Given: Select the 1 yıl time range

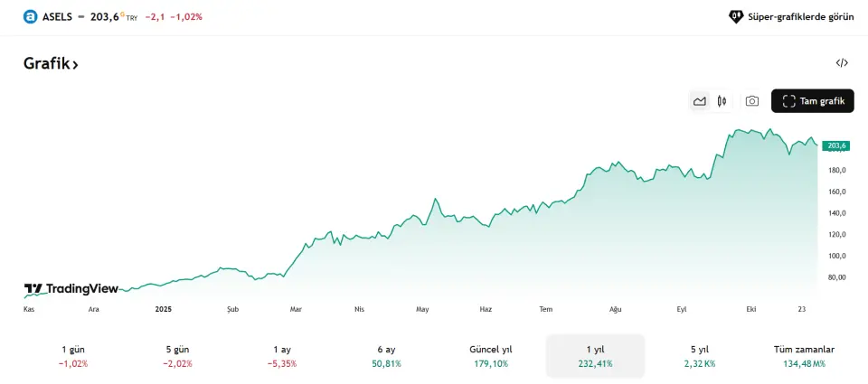Looking at the screenshot, I should [595, 356].
